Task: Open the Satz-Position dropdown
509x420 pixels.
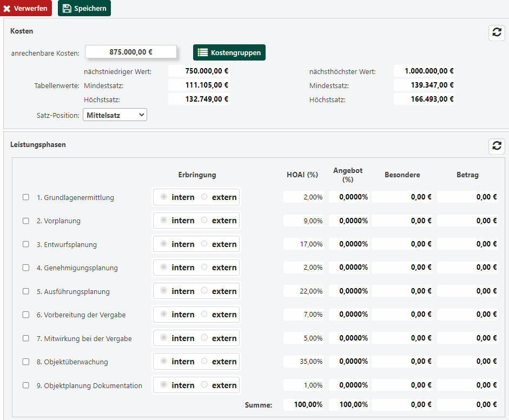Action: coord(115,115)
